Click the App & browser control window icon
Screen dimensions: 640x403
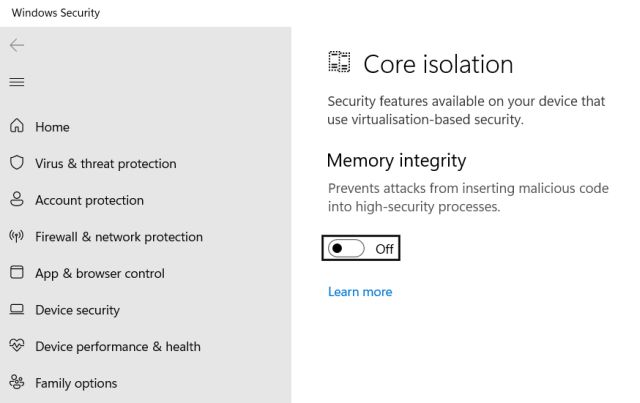(x=17, y=272)
